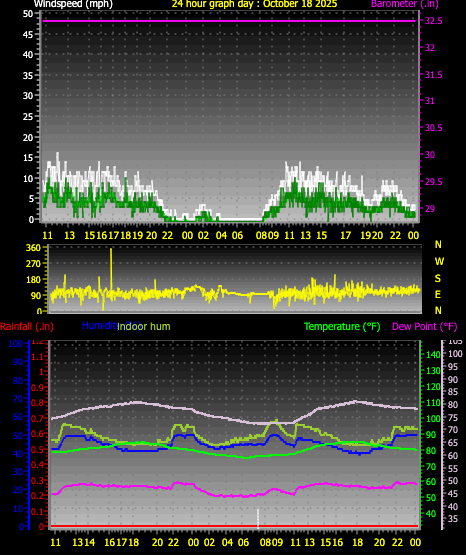Click the 31.5 barometer axis value
The height and width of the screenshot is (555, 466).
(x=433, y=75)
